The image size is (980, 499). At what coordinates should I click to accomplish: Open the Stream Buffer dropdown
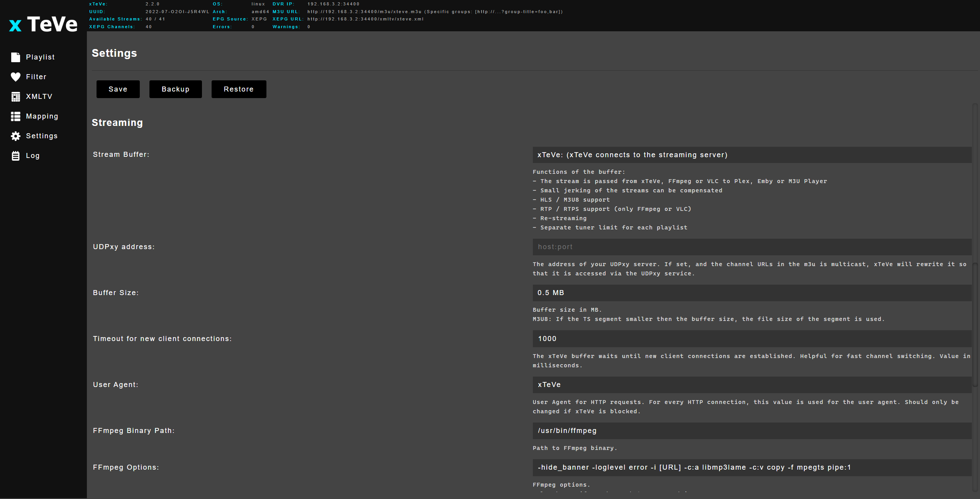tap(751, 155)
